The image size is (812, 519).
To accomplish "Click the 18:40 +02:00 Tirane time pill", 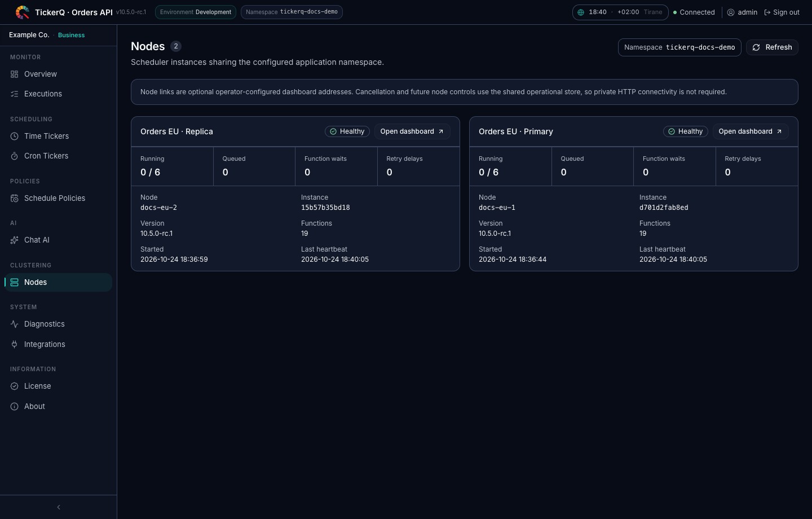I will [x=620, y=12].
